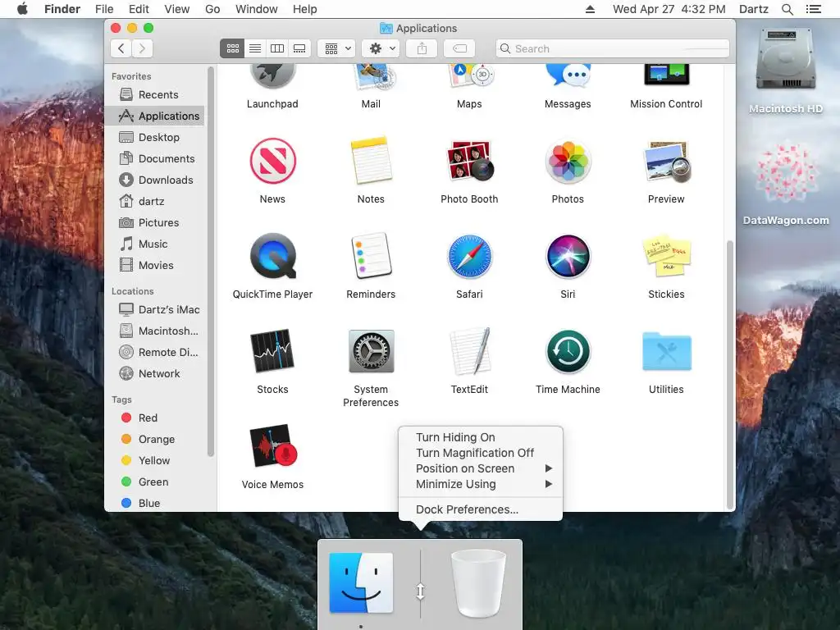Expand Position on Screen submenu
Viewport: 840px width, 630px height.
coord(481,468)
